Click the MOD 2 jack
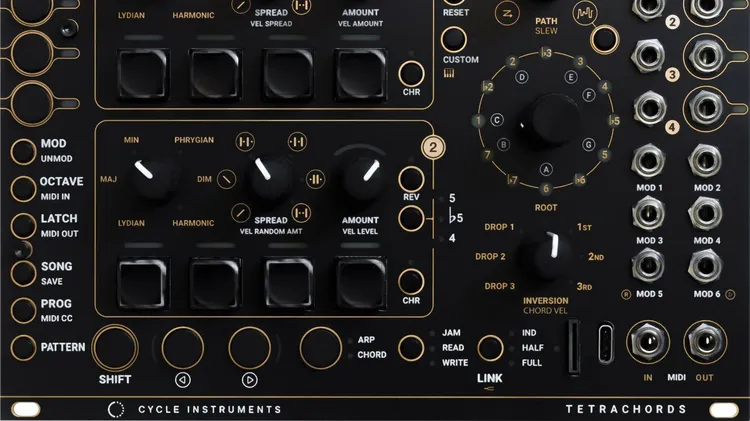The height and width of the screenshot is (421, 750). tap(706, 161)
